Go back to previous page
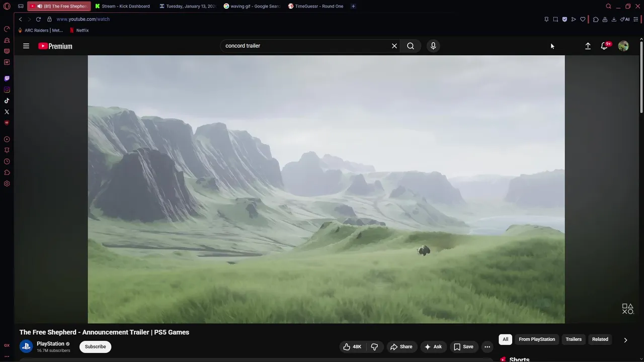Screen dimensions: 644x362 coord(20,19)
